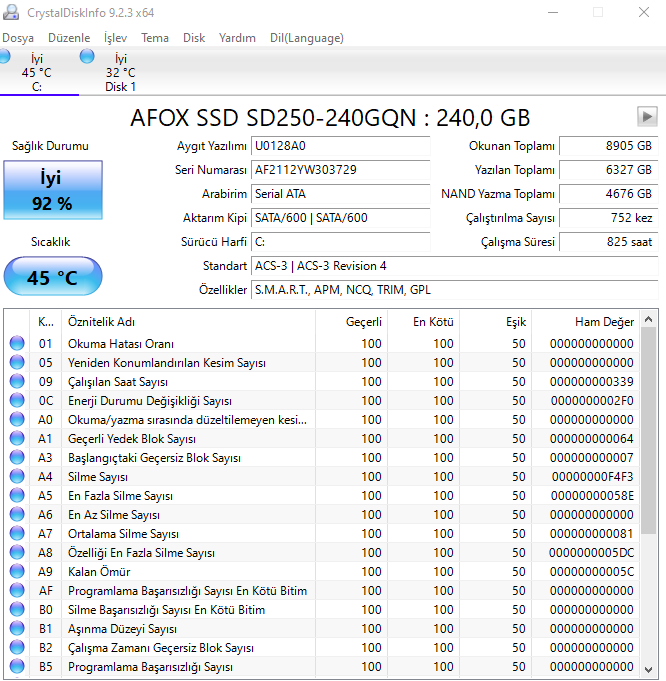The height and width of the screenshot is (681, 666).
Task: Click the attribute list scrollbar thumb
Action: click(649, 431)
